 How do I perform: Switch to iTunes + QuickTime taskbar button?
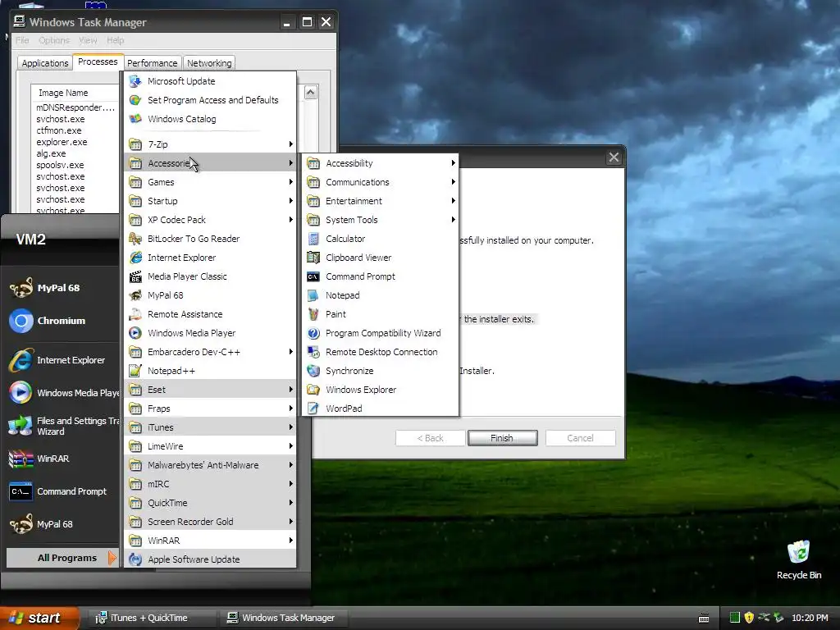tap(151, 618)
